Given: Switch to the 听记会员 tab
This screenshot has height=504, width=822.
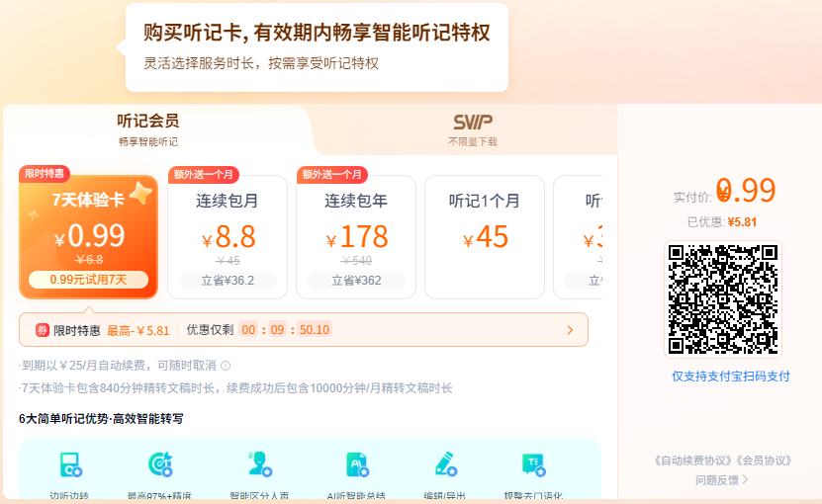Looking at the screenshot, I should (x=148, y=128).
